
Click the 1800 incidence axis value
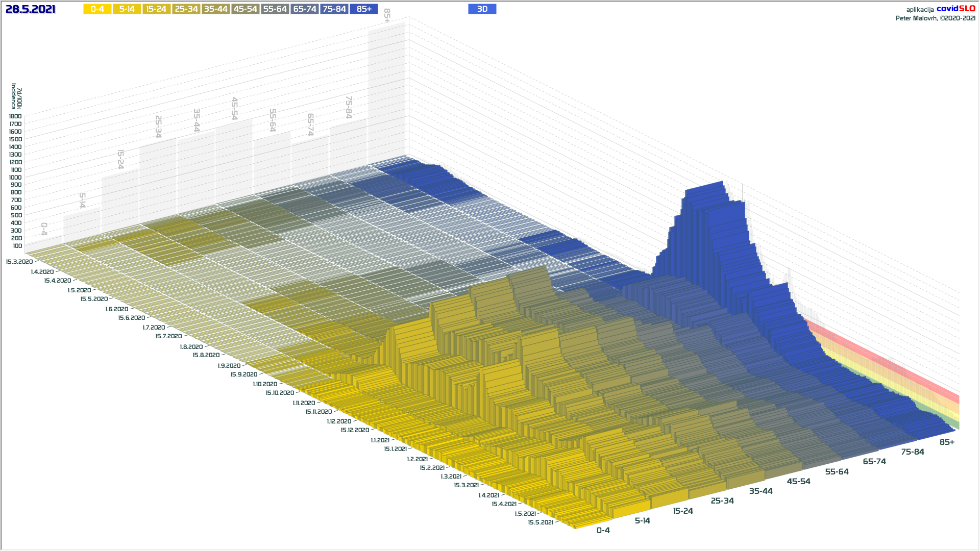15,116
